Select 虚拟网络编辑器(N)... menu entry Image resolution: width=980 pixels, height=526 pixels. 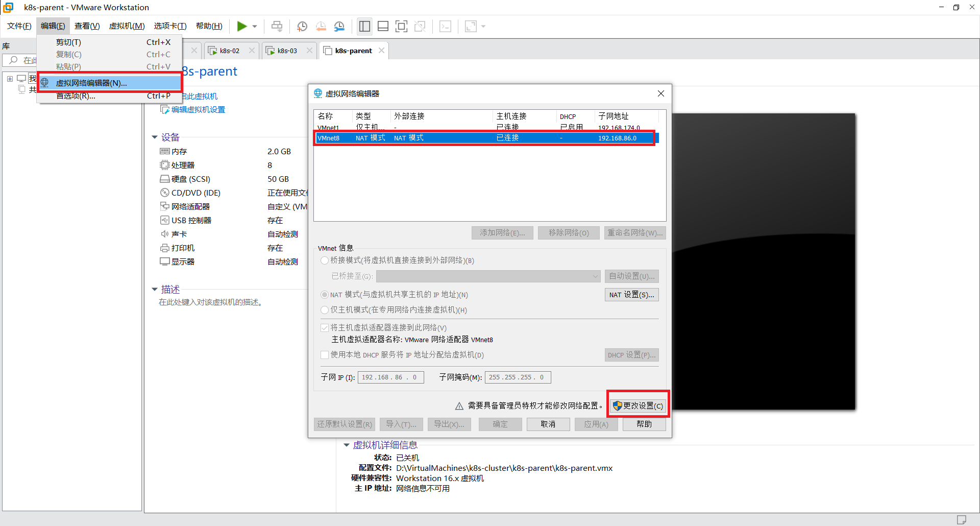110,83
